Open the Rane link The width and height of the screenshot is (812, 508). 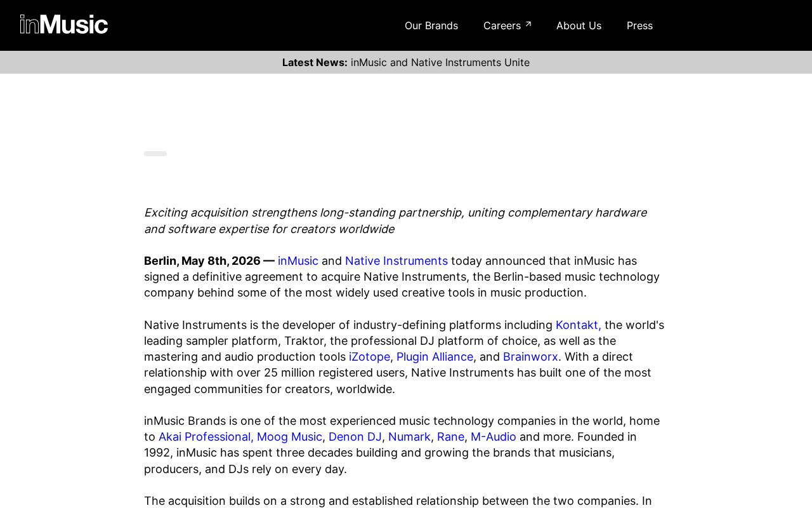coord(450,437)
